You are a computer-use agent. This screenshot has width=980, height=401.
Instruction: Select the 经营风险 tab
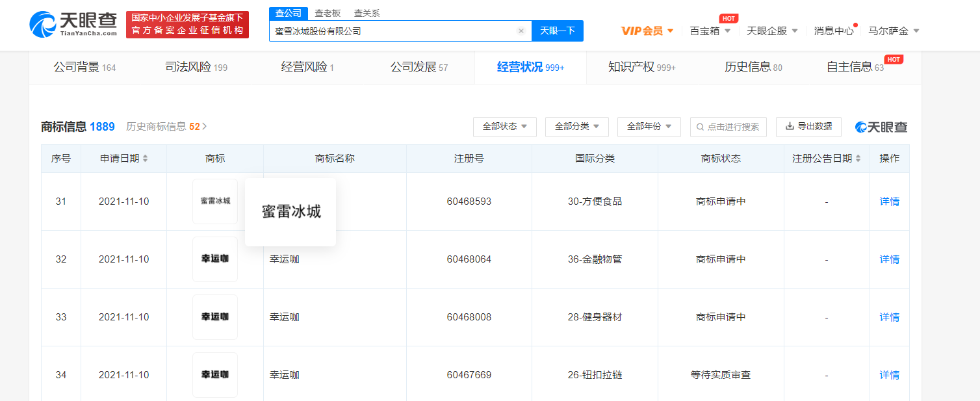pos(307,67)
